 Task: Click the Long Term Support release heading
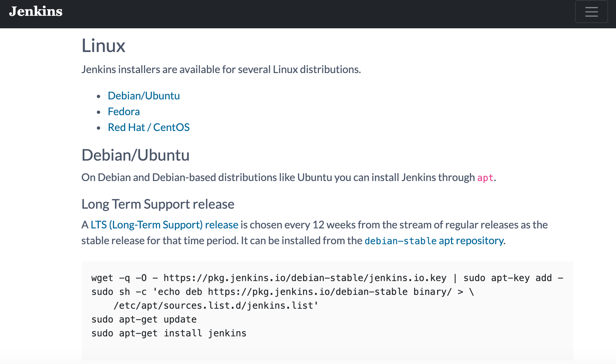tap(158, 204)
